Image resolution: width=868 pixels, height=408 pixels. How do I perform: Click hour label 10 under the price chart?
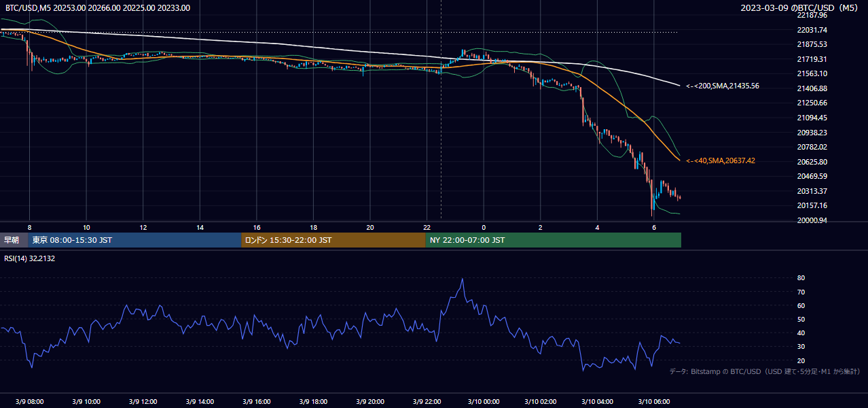[86, 227]
